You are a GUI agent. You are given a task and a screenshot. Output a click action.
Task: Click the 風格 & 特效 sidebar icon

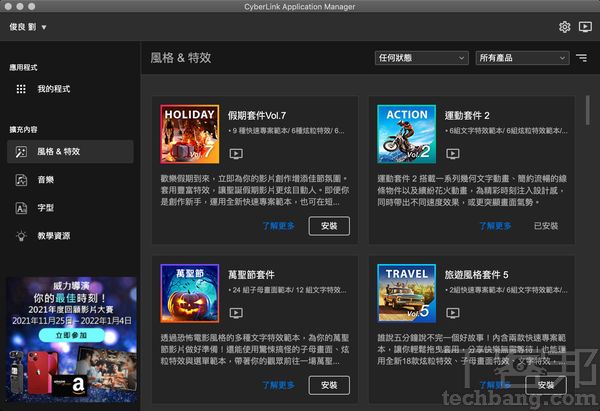click(21, 152)
